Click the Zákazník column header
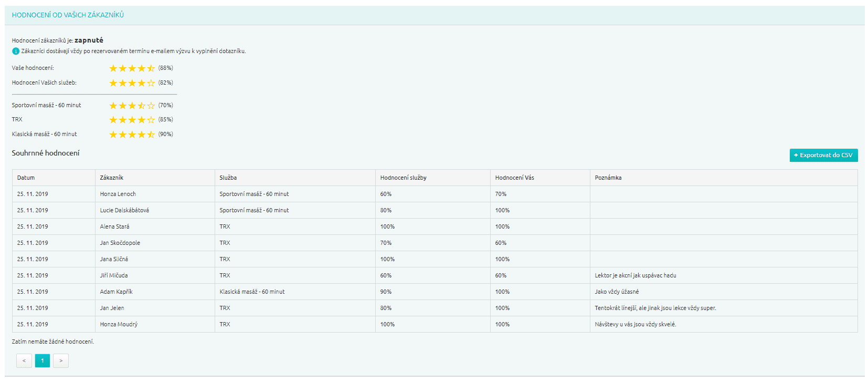Screen dimensions: 868x382 pyautogui.click(x=112, y=178)
